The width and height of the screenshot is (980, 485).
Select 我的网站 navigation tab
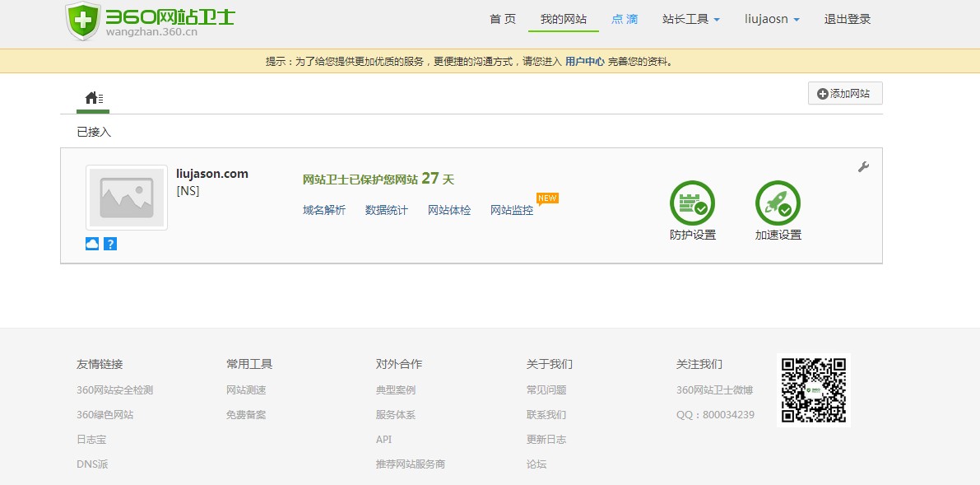tap(563, 20)
